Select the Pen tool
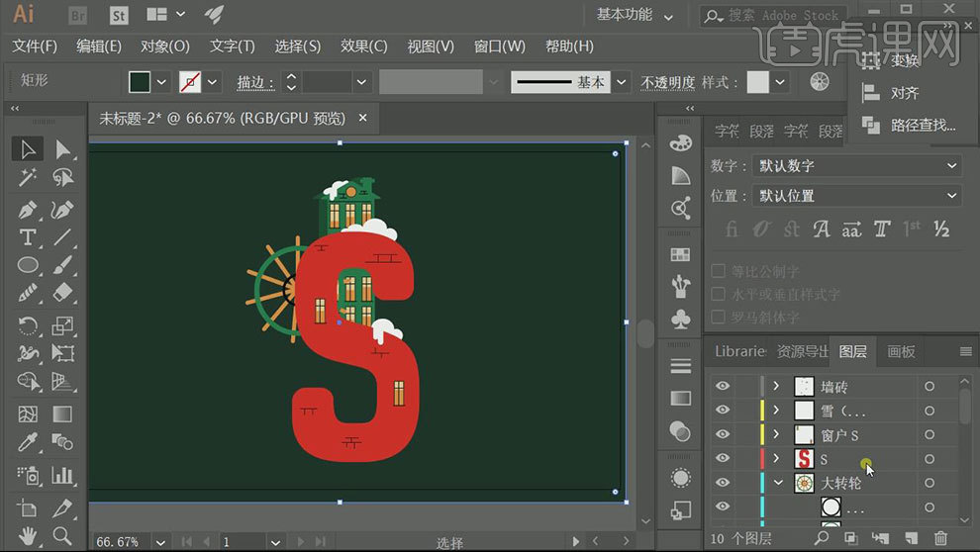 pyautogui.click(x=28, y=209)
